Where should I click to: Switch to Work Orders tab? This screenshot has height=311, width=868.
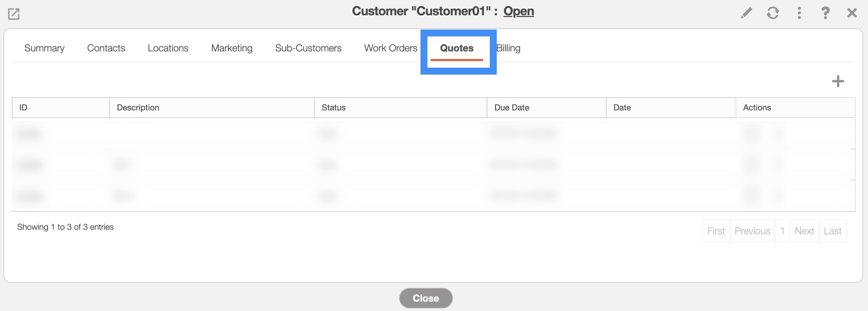click(x=391, y=48)
